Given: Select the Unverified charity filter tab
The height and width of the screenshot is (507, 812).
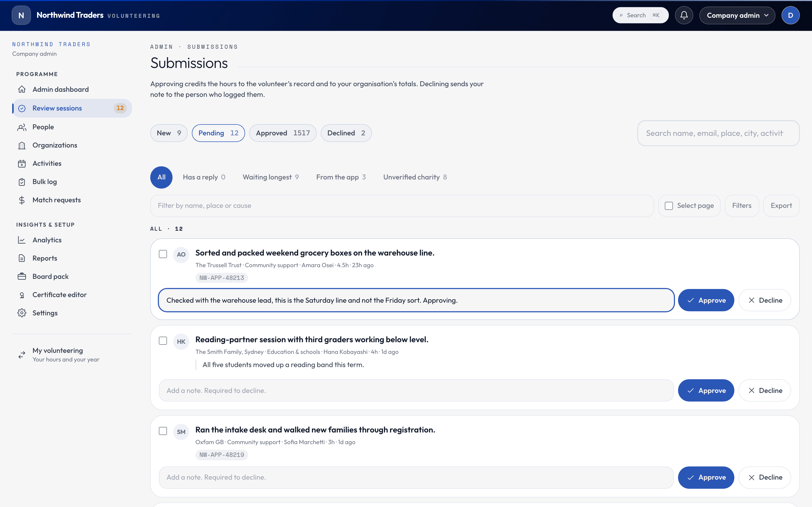Looking at the screenshot, I should [x=415, y=177].
